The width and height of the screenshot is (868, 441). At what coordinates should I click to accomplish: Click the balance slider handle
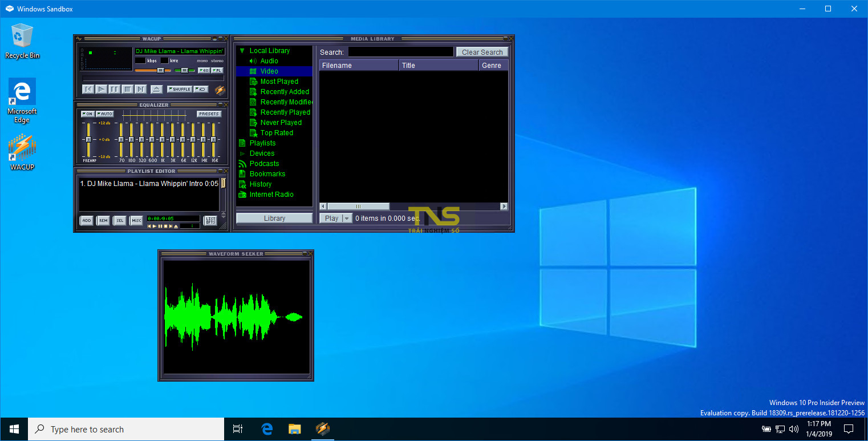coord(184,70)
